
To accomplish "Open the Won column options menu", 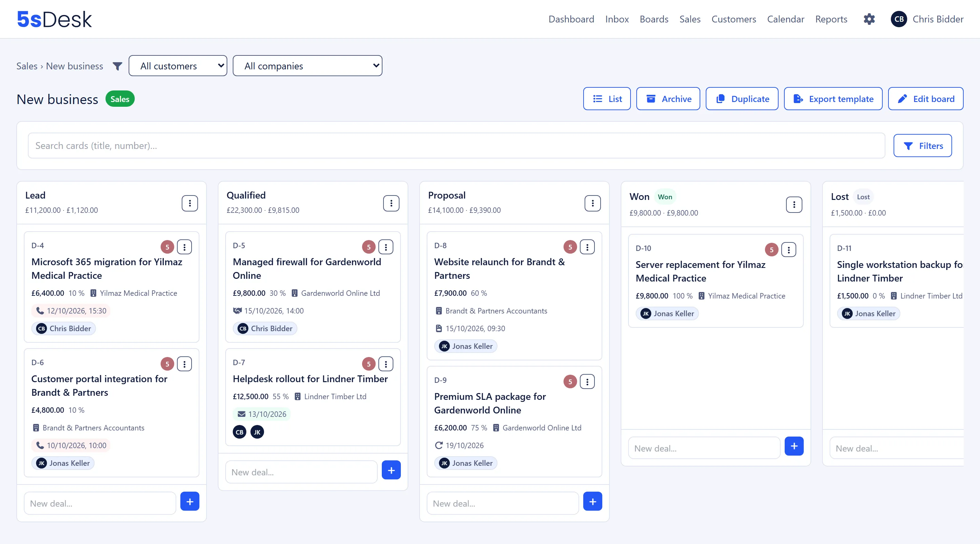I will coord(794,205).
